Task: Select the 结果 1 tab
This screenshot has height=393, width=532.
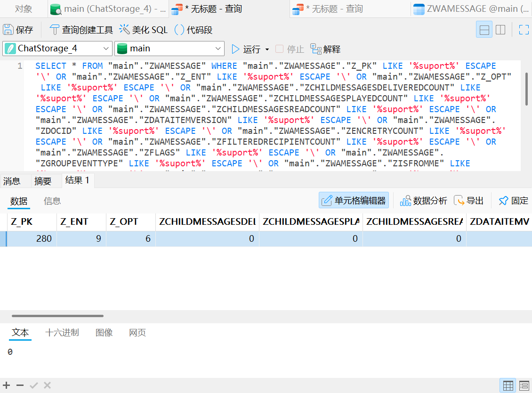Action: pyautogui.click(x=78, y=180)
